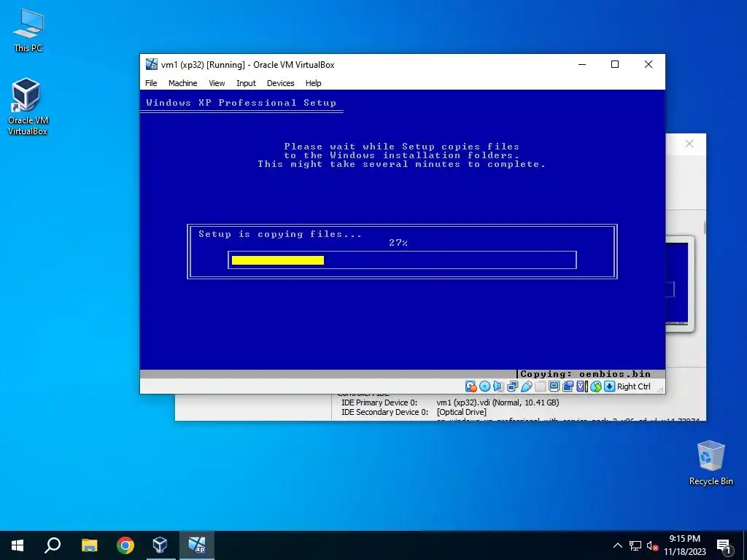This screenshot has width=747, height=560.
Task: Select the Oracle VM VirtualBox desktop shortcut
Action: 28,107
